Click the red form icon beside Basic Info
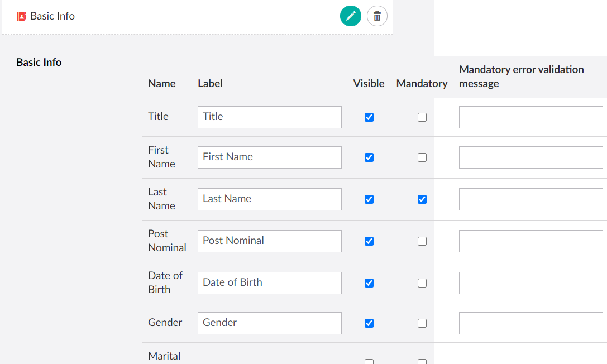607x364 pixels. click(x=20, y=16)
